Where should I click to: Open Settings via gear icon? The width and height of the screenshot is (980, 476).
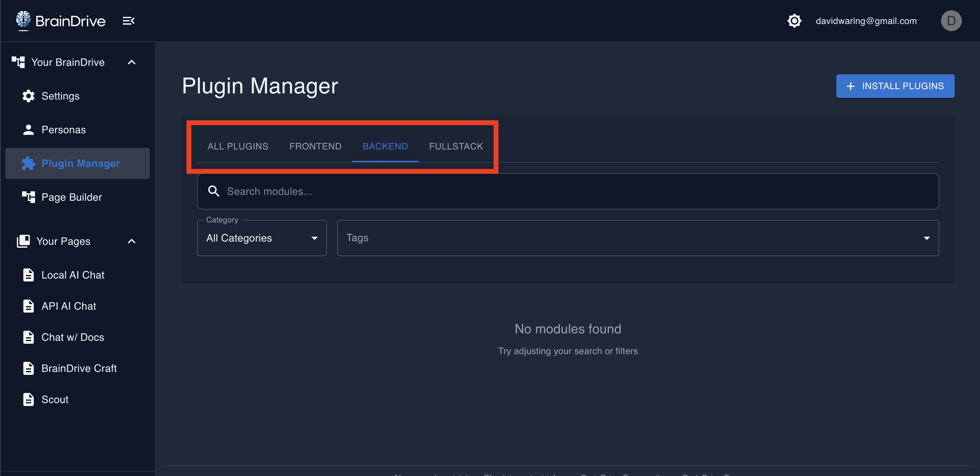click(x=29, y=96)
